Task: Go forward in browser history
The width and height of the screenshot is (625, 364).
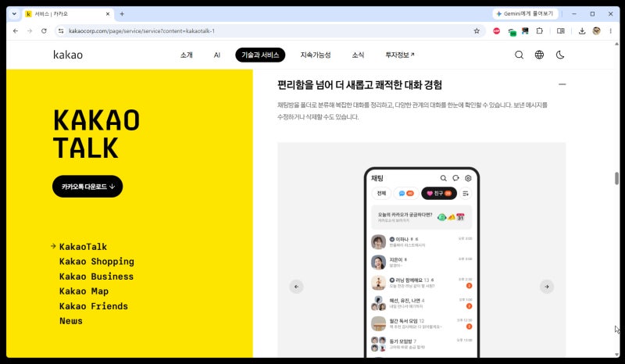Action: tap(30, 30)
